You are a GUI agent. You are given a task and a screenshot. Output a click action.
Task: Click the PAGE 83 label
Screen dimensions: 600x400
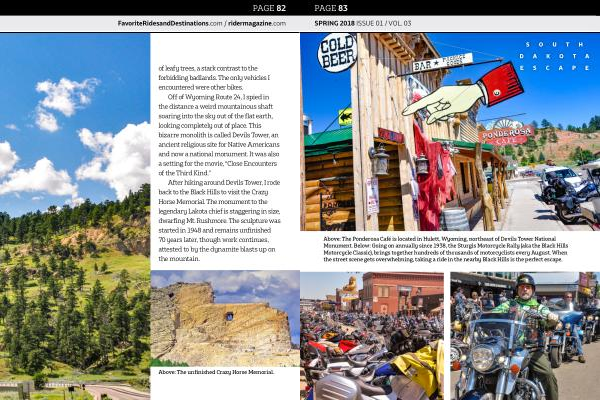[331, 8]
